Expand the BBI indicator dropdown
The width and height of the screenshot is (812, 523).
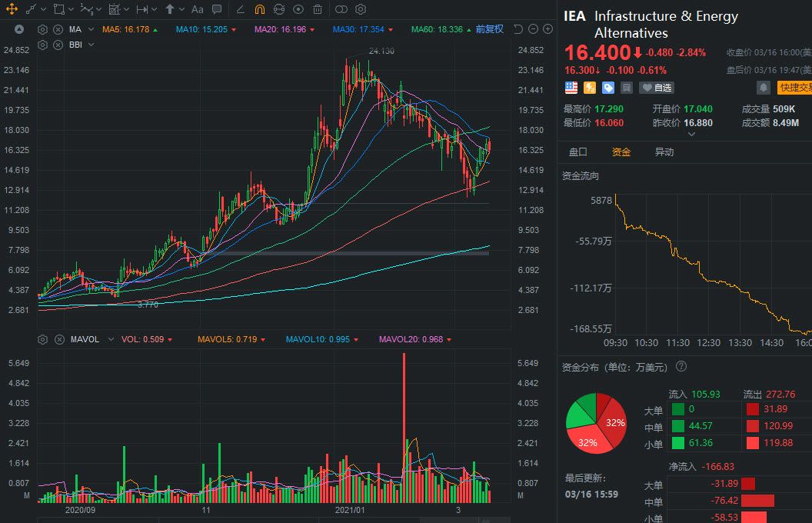click(x=92, y=45)
